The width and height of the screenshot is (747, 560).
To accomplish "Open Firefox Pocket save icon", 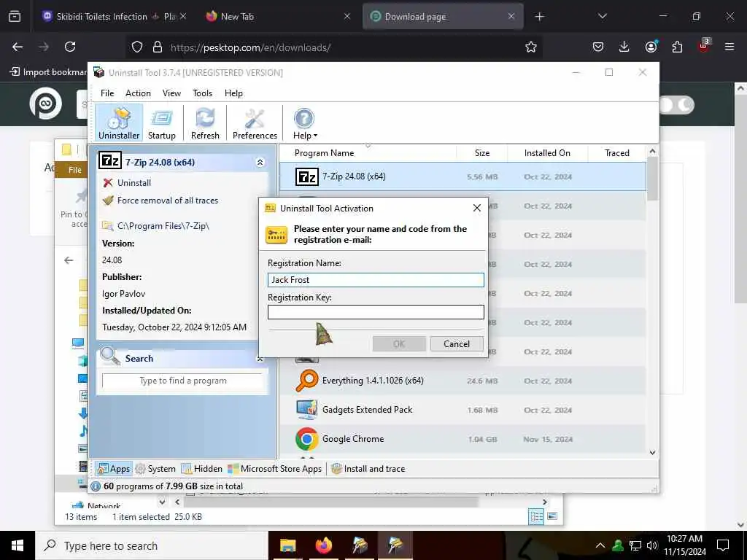I will point(598,47).
